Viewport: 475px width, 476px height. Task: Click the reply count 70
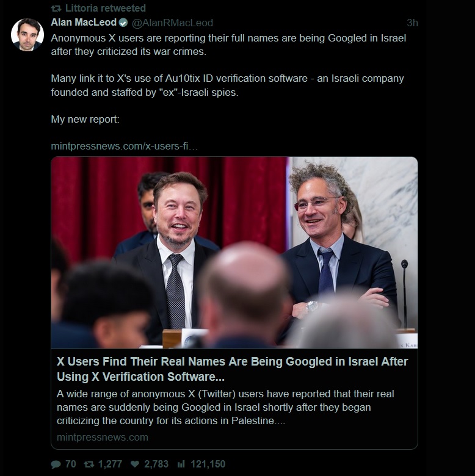tap(70, 464)
